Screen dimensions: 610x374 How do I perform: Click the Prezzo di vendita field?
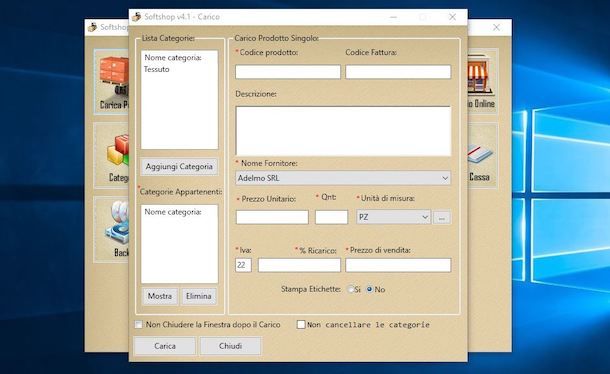coord(398,265)
